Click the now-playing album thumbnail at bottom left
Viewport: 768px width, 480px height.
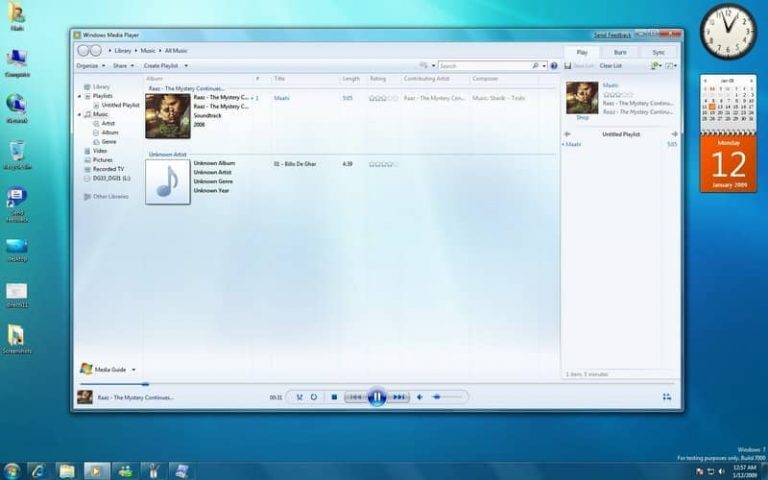point(85,397)
